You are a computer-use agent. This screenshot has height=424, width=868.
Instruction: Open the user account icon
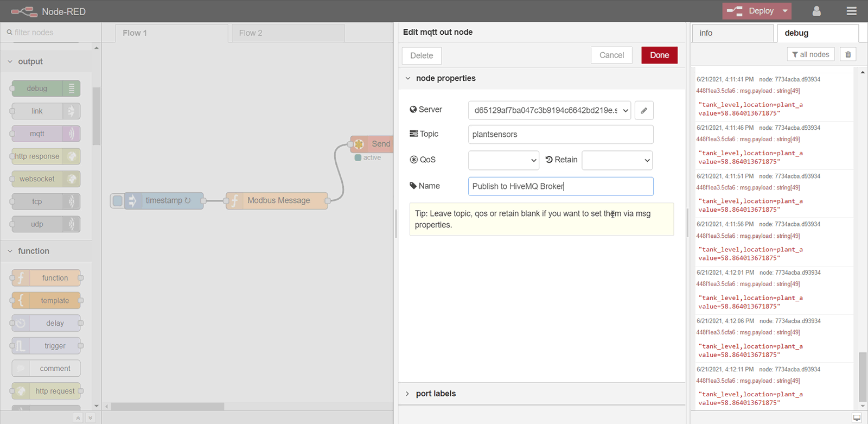tap(816, 11)
